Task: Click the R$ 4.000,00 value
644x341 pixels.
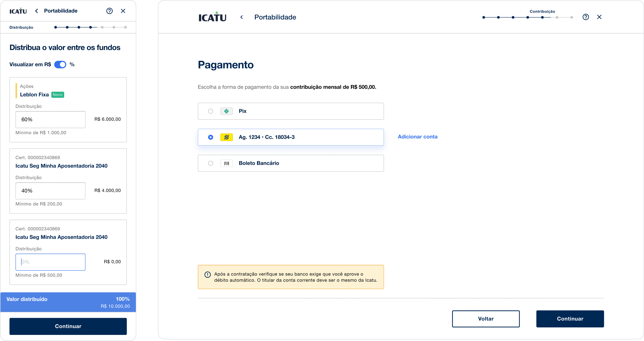Action: (108, 190)
